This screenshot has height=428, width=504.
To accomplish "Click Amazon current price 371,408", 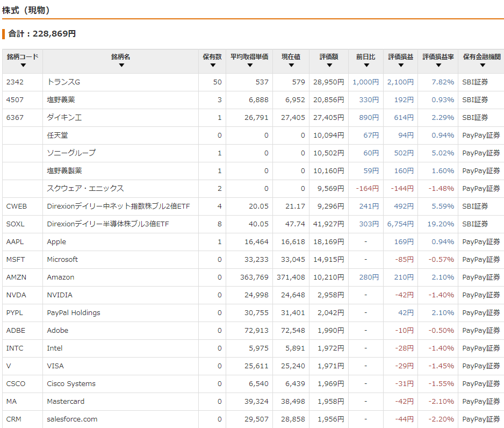I will tap(291, 277).
